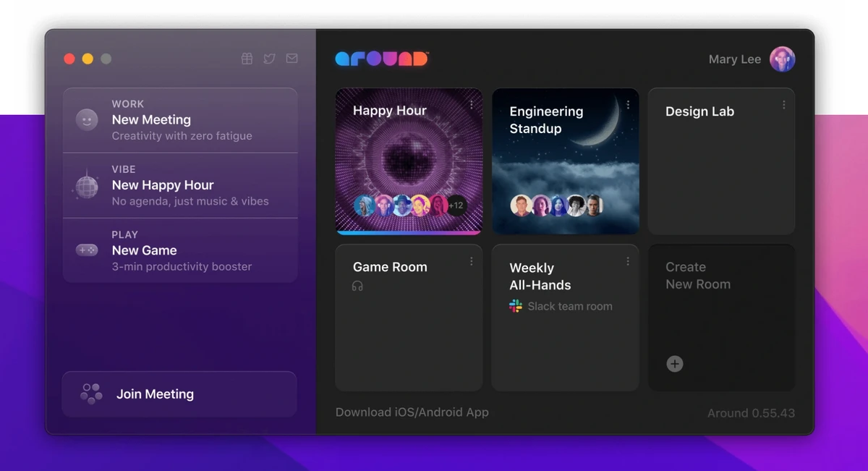Click Download iOS/Android App link
Screen dimensions: 868x471
pyautogui.click(x=412, y=412)
